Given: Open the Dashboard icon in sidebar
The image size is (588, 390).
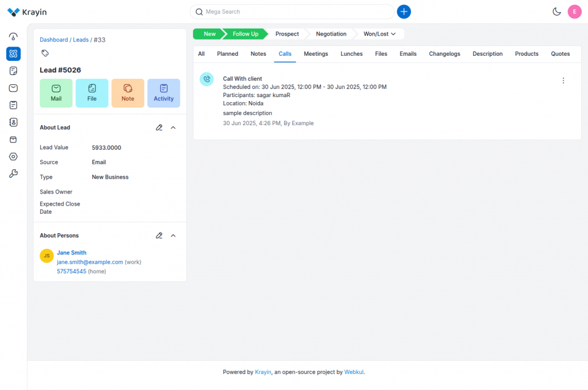Looking at the screenshot, I should point(13,37).
